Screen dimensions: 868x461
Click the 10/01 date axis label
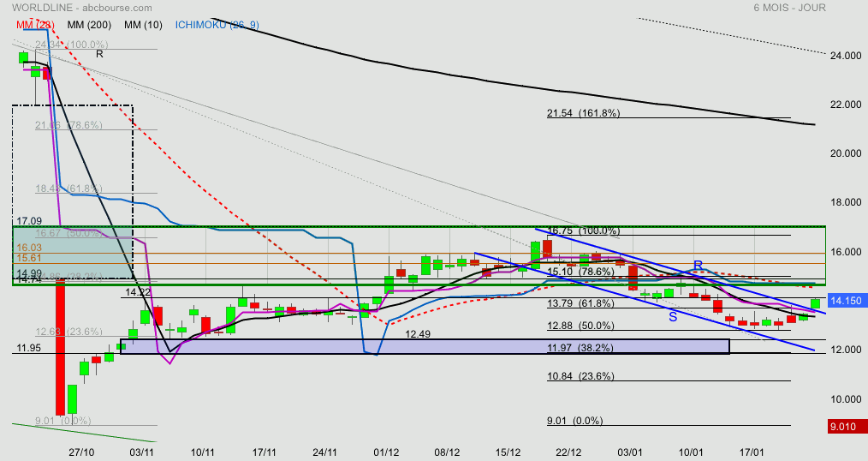(x=691, y=452)
